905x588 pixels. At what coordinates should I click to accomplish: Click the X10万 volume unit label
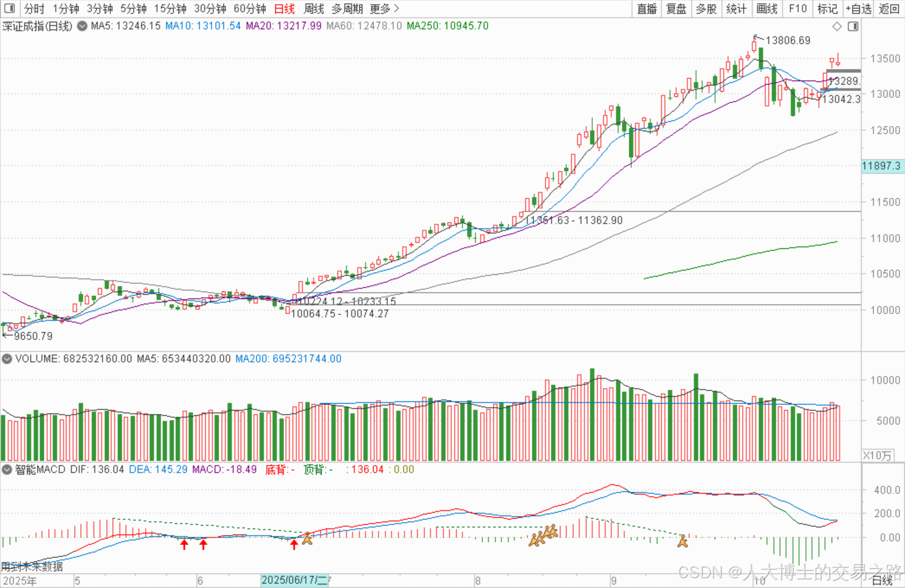[x=877, y=455]
